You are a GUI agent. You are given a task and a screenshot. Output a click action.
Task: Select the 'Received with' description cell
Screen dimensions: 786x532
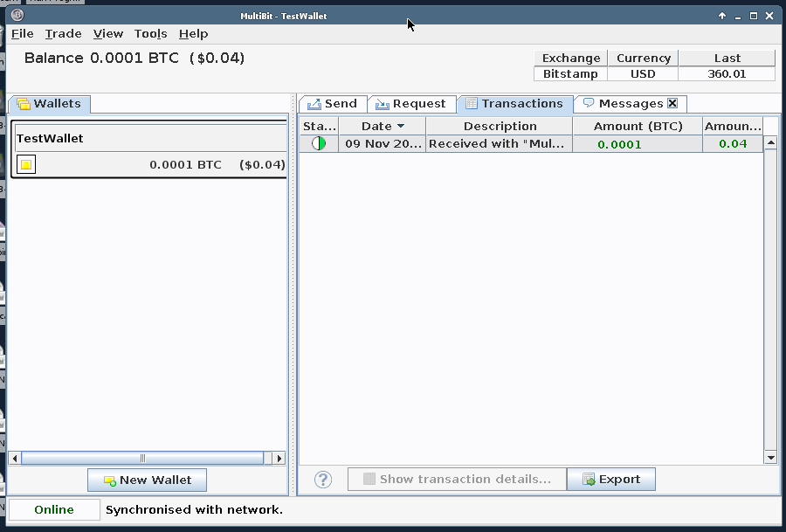point(500,144)
